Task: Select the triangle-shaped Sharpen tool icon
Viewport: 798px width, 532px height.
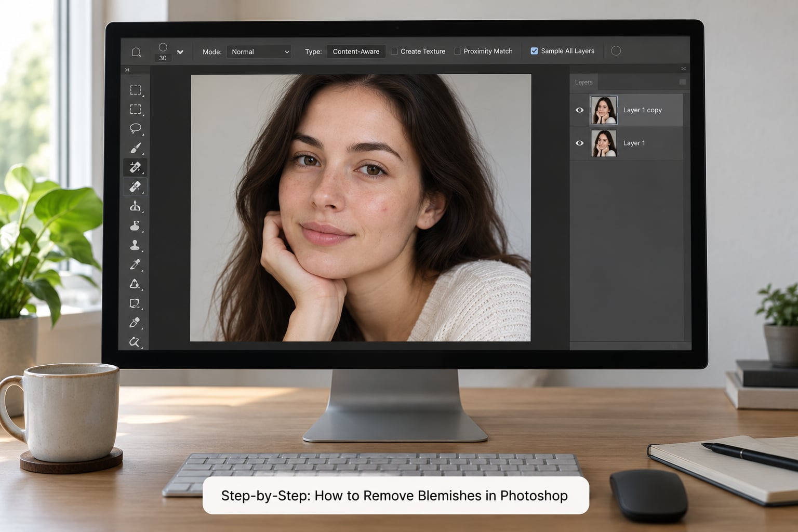Action: click(x=135, y=284)
